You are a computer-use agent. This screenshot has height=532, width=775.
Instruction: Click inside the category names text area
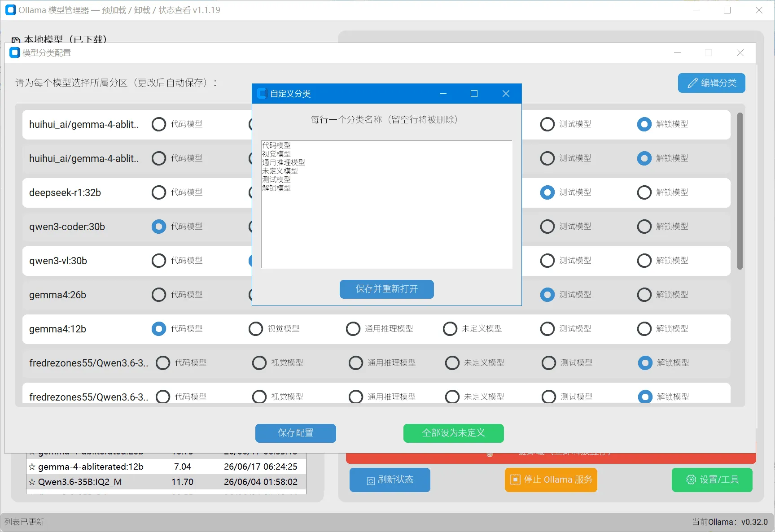point(386,205)
